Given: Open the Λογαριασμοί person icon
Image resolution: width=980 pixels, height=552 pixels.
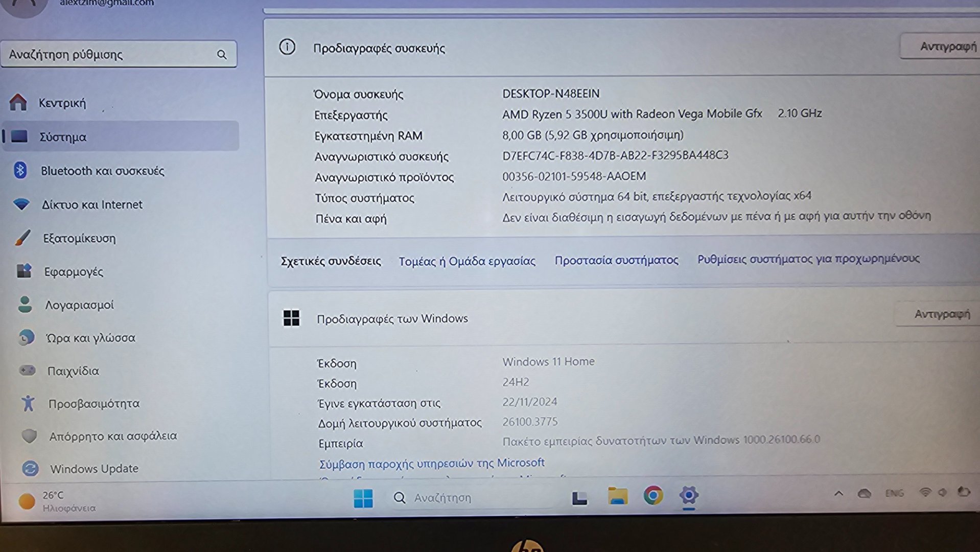Looking at the screenshot, I should pyautogui.click(x=25, y=304).
